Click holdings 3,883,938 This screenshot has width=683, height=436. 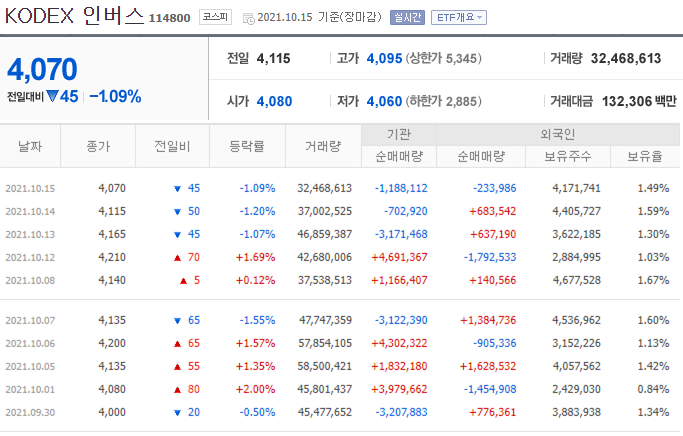(576, 412)
